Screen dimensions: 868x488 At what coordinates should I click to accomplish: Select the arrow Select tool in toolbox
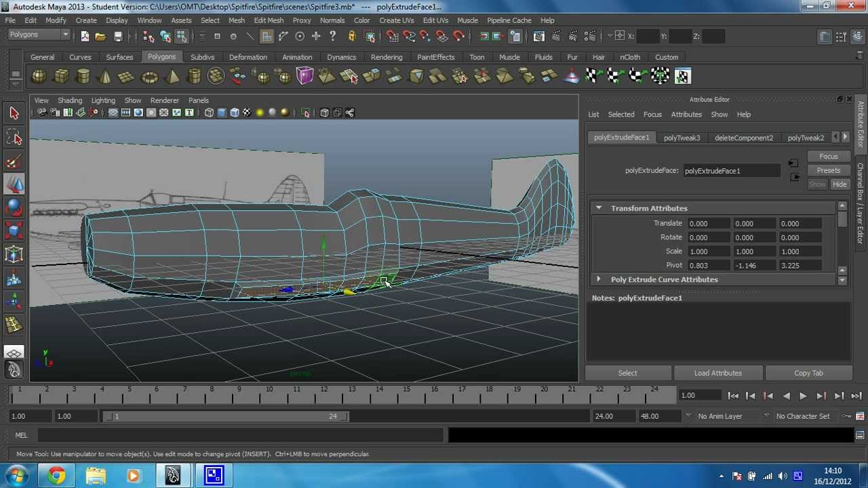(x=14, y=114)
